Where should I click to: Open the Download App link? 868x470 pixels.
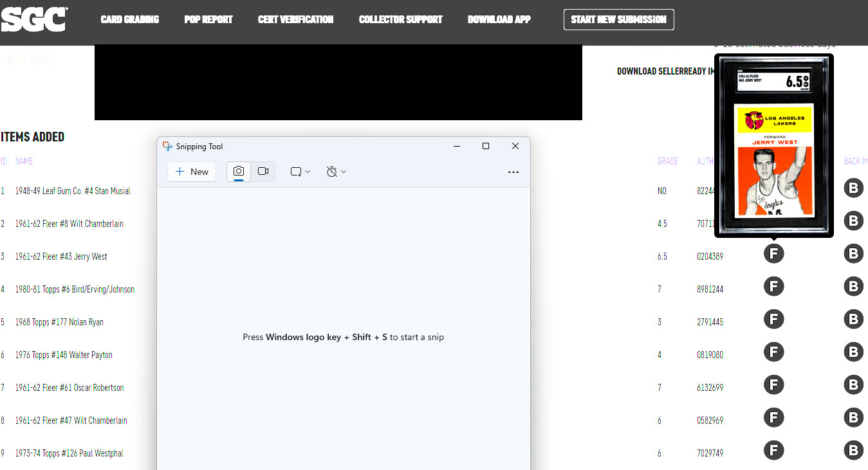pos(499,19)
